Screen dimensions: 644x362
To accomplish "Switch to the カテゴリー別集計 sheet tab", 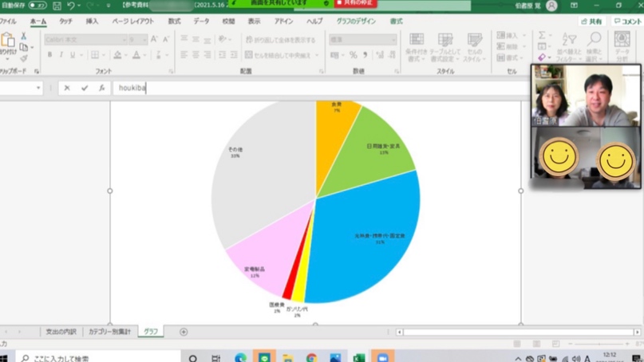I will pos(109,332).
